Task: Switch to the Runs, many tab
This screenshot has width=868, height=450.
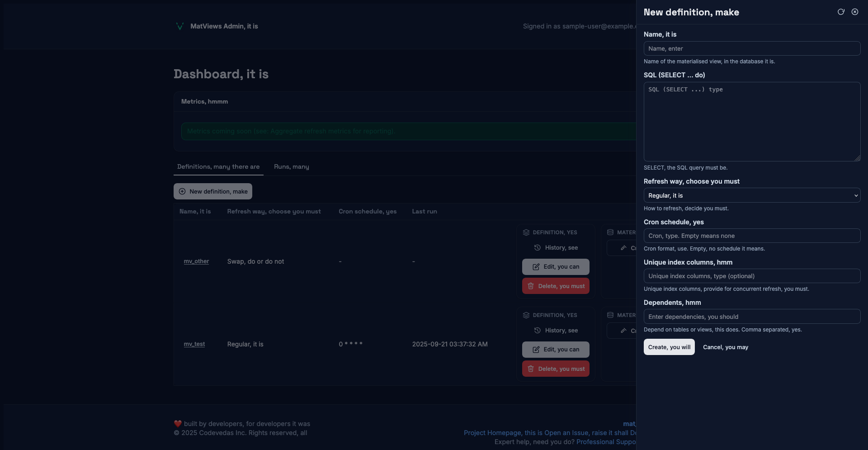Action: 291,167
